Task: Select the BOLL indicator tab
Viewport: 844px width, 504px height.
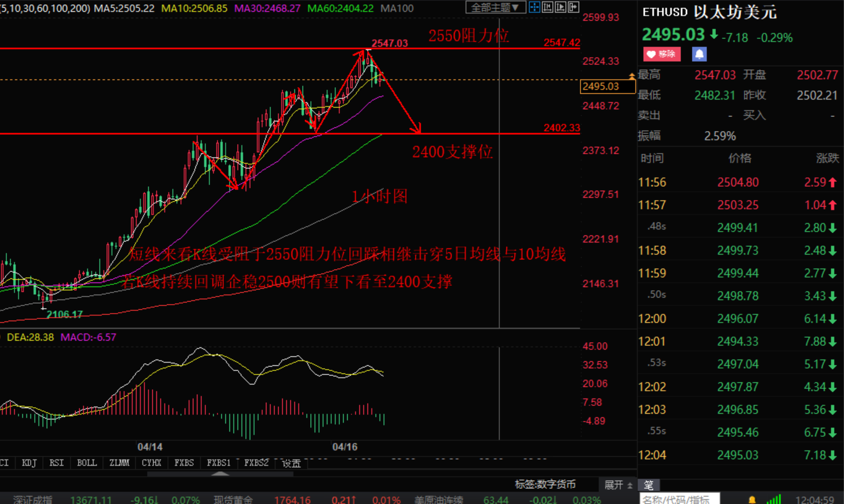Action: 87,463
